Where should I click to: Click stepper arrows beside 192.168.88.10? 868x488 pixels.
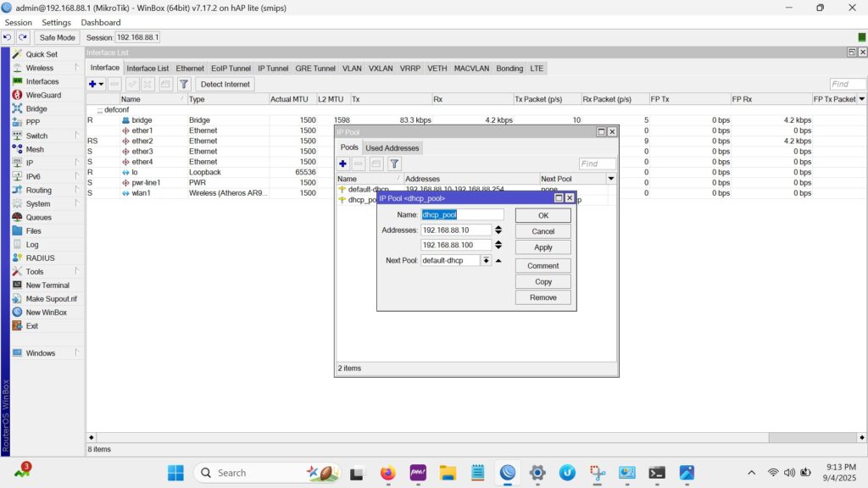498,230
